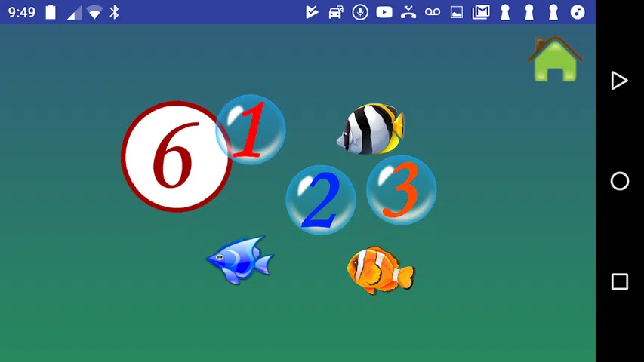
Task: Tap the car notification icon
Action: [336, 12]
